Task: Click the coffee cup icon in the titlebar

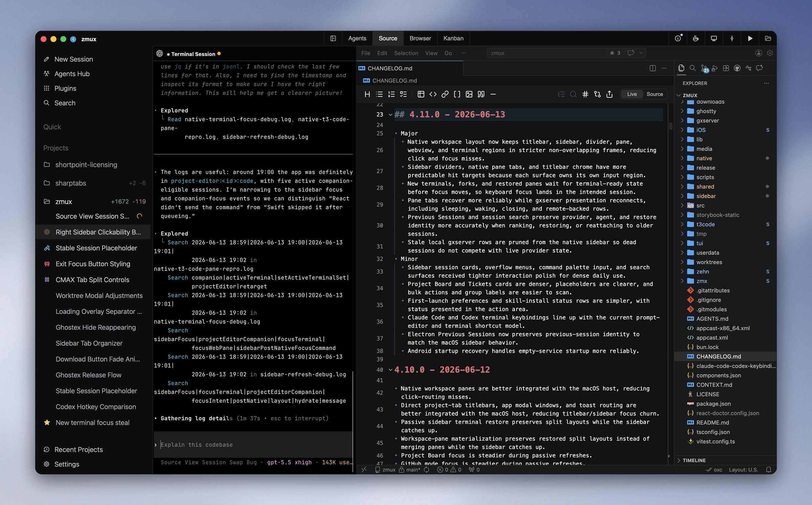Action: [696, 38]
